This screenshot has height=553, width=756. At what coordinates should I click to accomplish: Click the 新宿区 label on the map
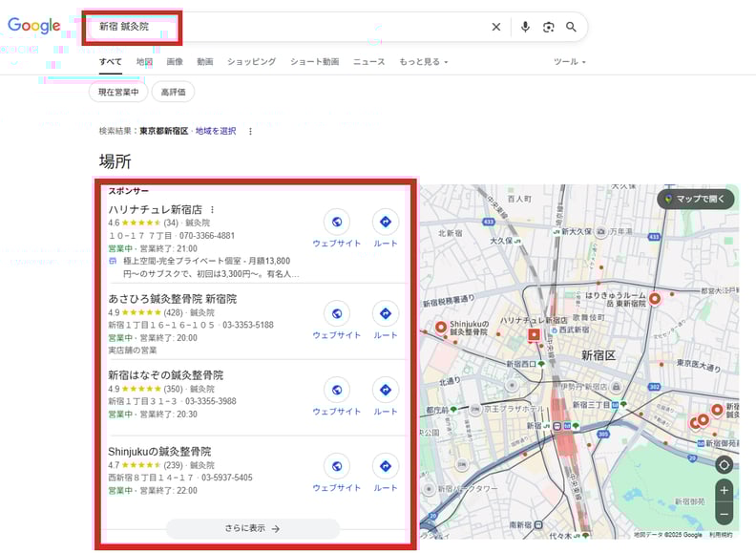click(598, 355)
